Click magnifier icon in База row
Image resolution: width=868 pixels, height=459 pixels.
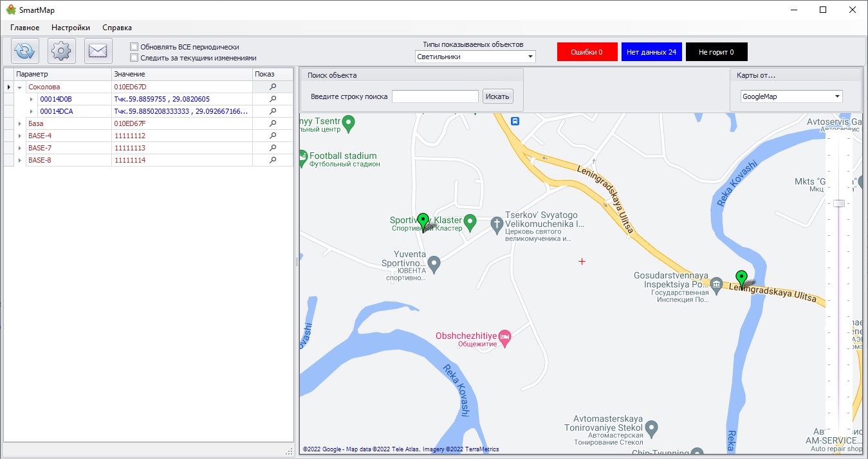pyautogui.click(x=273, y=123)
